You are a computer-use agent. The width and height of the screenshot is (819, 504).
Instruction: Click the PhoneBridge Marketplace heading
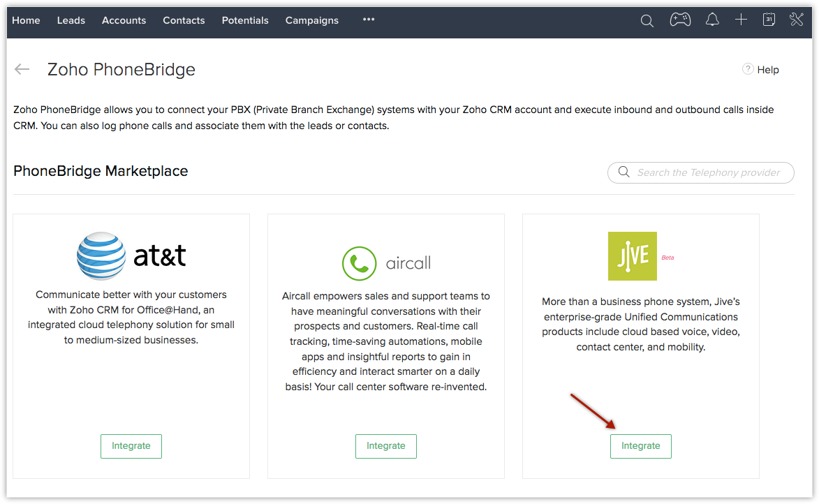pyautogui.click(x=101, y=171)
